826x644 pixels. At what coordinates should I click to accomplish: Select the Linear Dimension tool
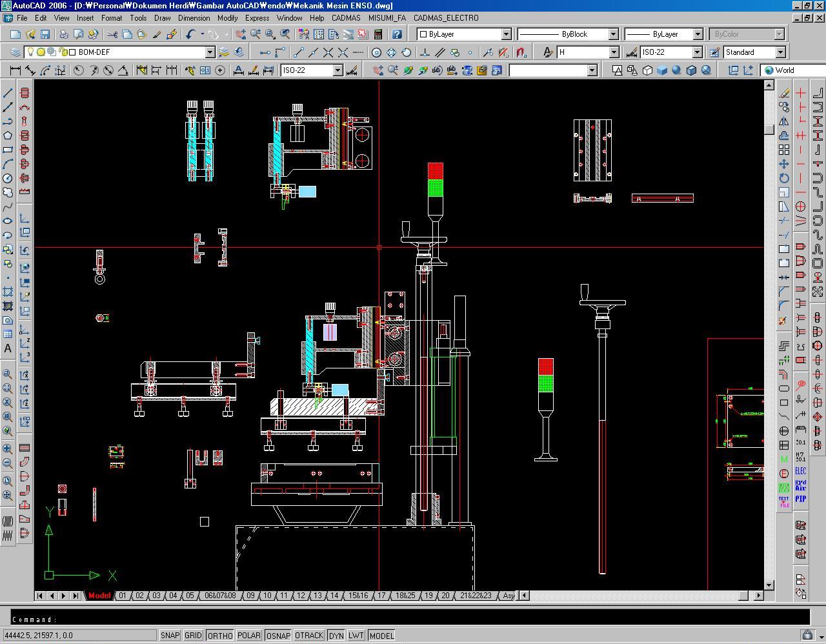14,68
